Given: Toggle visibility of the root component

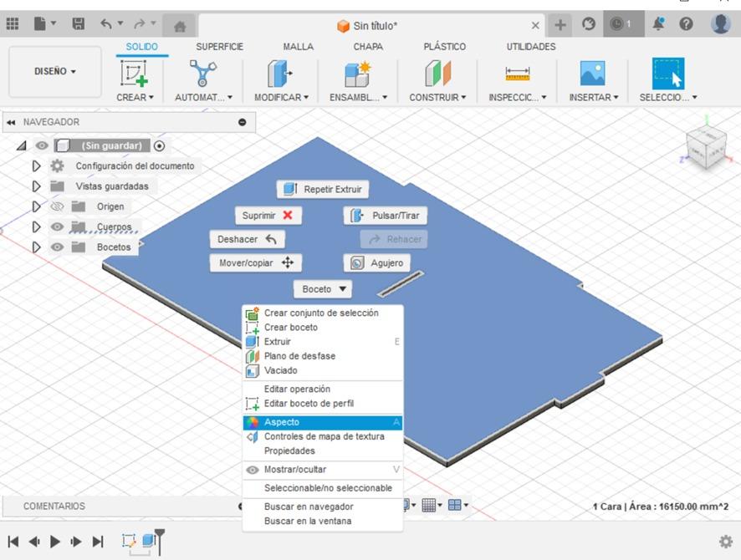Looking at the screenshot, I should pos(42,145).
